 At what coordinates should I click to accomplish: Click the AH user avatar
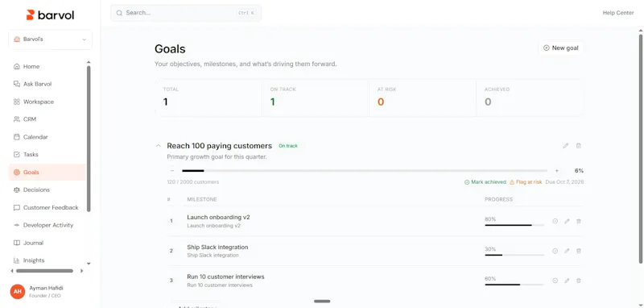coord(18,292)
